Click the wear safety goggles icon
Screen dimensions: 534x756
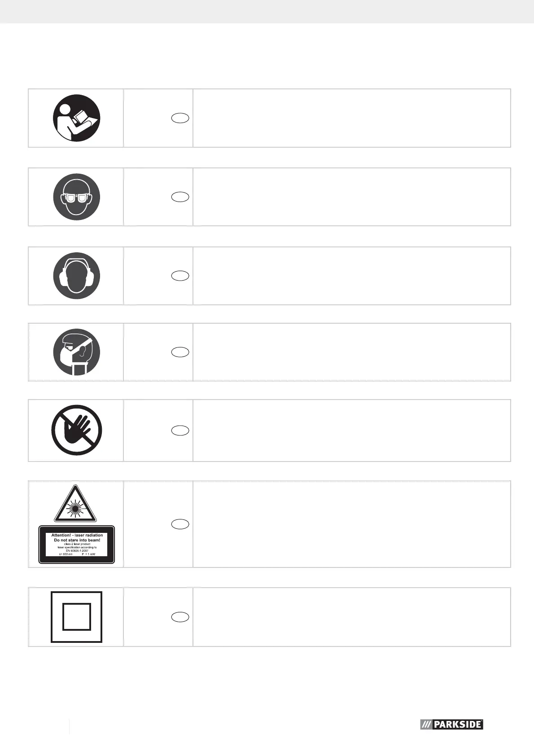(76, 197)
